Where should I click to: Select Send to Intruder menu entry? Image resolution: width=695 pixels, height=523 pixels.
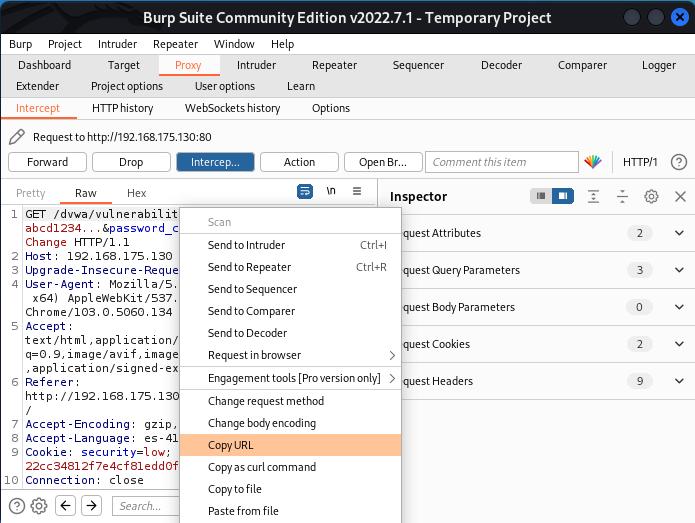291,245
